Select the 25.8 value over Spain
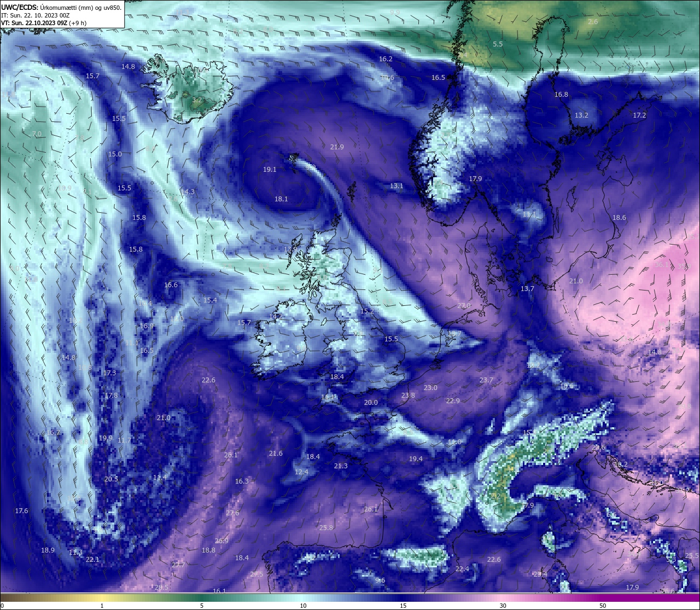Screen dimensions: 700x610 [x=326, y=528]
